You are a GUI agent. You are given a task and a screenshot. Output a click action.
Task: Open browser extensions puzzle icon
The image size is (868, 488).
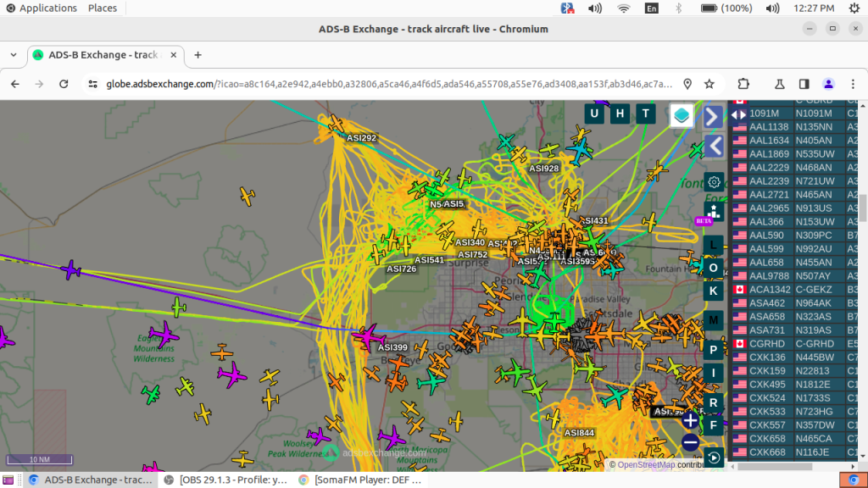point(743,84)
